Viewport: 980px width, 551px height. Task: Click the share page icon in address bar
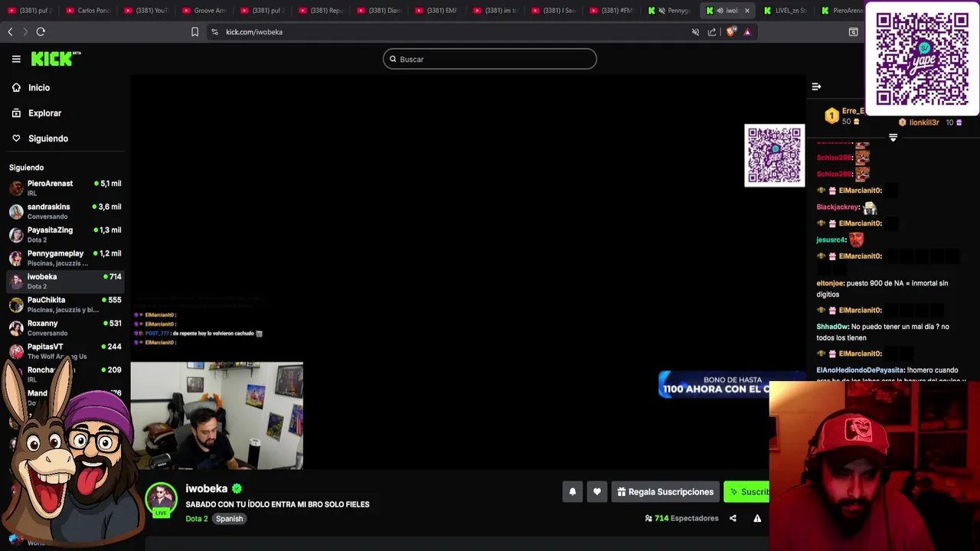[x=712, y=31]
